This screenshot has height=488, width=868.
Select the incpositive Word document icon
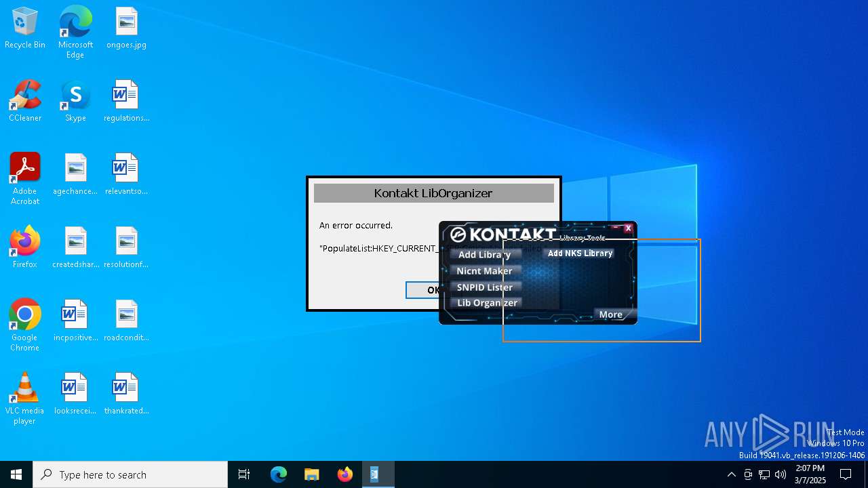point(75,321)
